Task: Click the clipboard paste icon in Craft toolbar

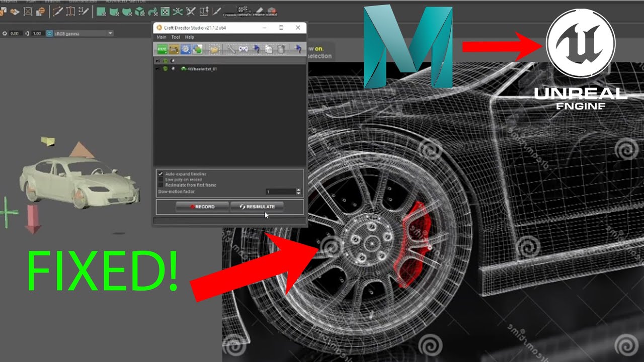Action: click(281, 49)
